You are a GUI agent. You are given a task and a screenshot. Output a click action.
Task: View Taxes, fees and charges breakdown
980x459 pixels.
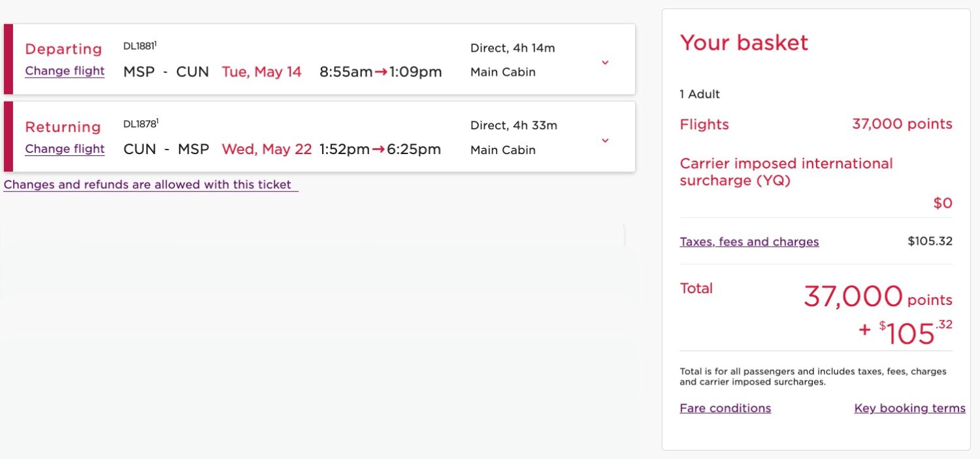[x=749, y=242]
